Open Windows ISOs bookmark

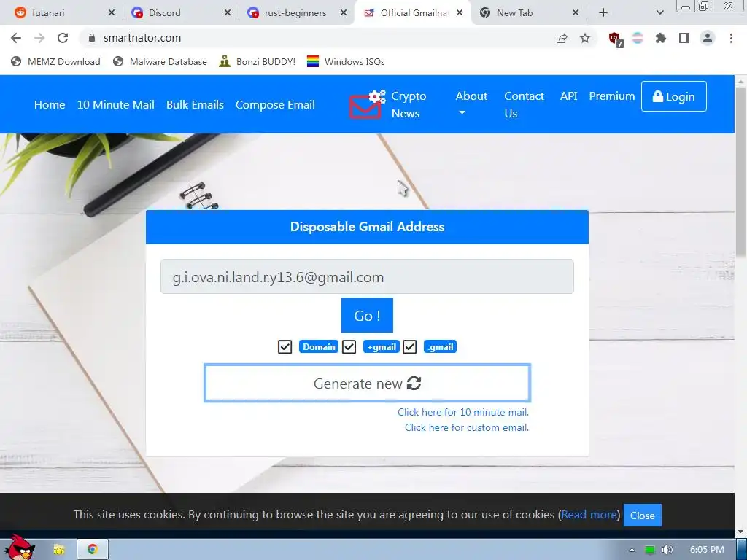[x=346, y=61]
